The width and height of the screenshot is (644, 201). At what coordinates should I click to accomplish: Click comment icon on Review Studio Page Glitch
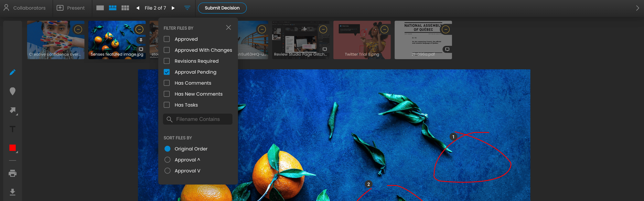pos(325,49)
